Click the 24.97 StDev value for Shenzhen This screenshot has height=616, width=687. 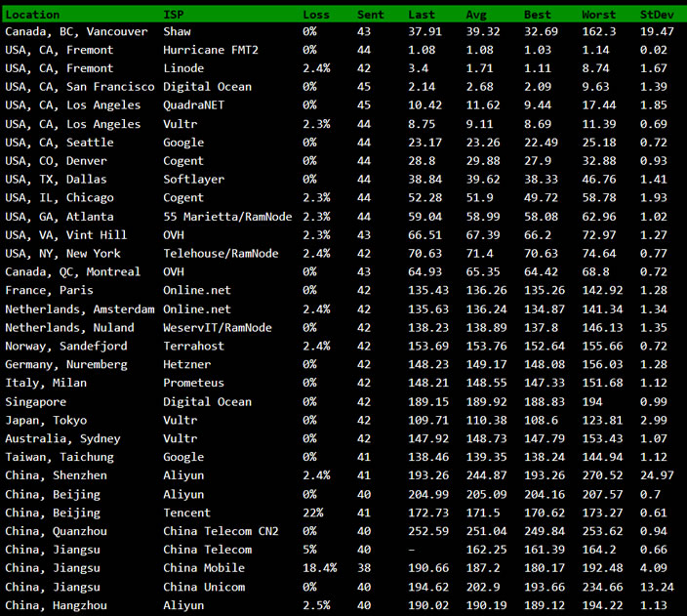[x=657, y=475]
